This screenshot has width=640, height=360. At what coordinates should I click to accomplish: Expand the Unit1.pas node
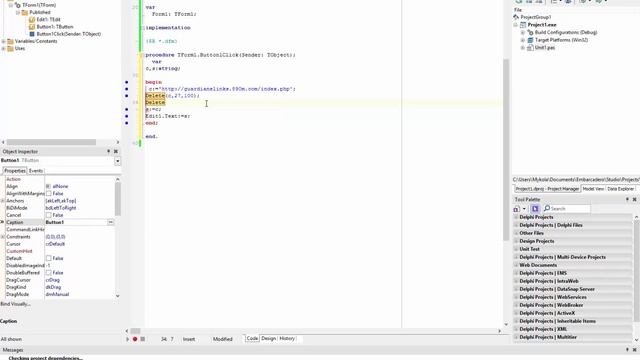click(x=523, y=48)
